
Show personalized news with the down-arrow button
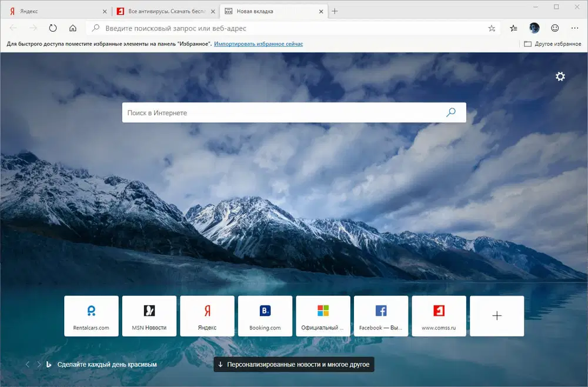294,364
